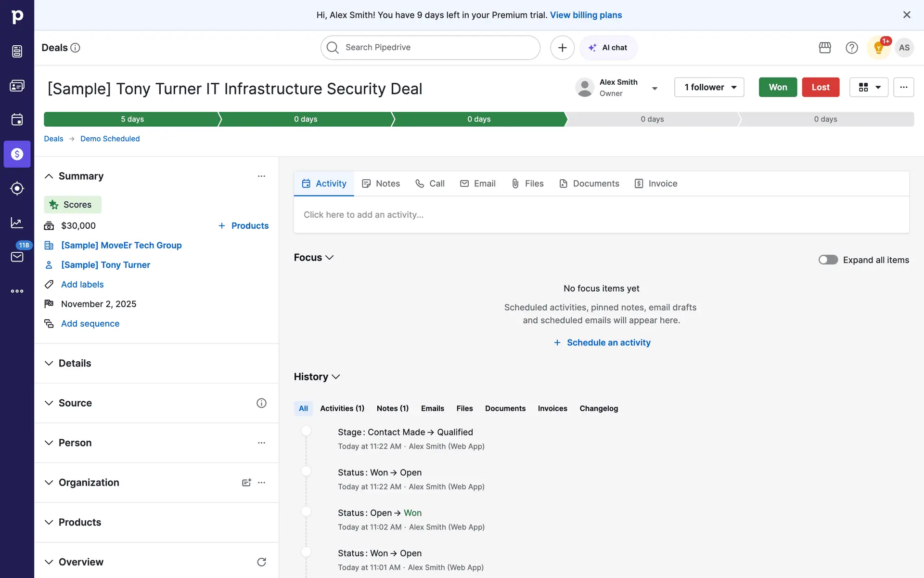
Task: Filter history by Changelog
Action: coord(598,408)
